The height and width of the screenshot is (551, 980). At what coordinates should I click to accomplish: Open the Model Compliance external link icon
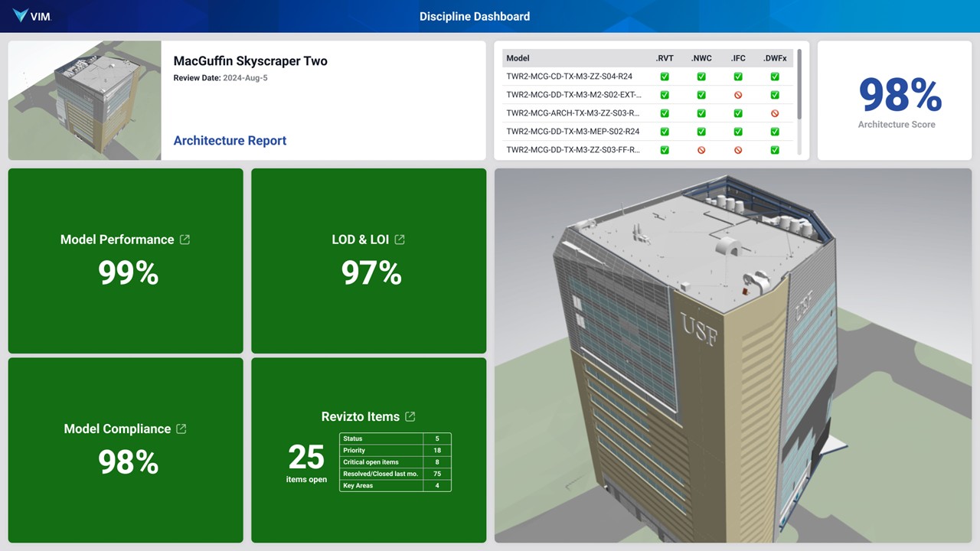click(181, 429)
